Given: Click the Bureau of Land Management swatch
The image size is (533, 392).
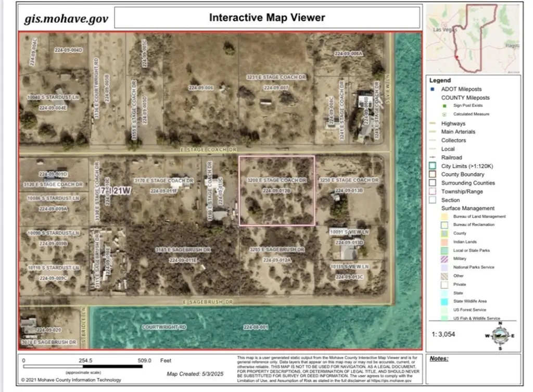Looking at the screenshot, I should (x=445, y=217).
